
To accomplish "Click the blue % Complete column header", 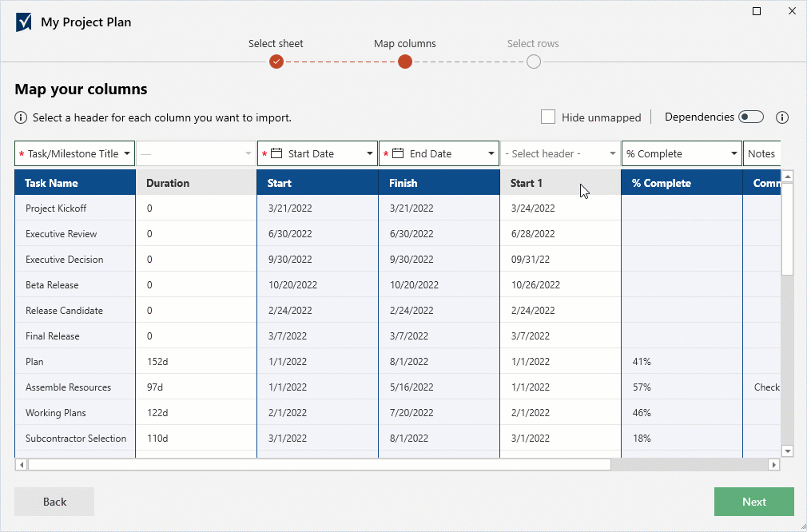I will pyautogui.click(x=682, y=183).
